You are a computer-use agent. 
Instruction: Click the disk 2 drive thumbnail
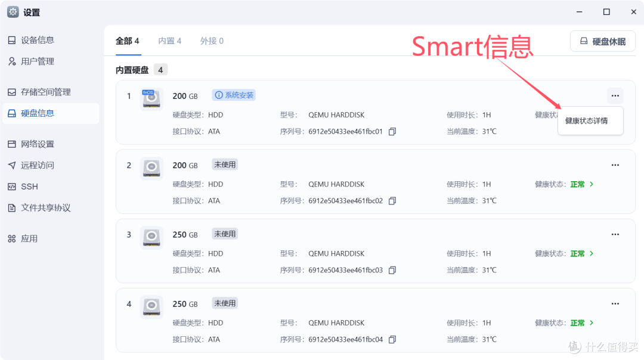(x=151, y=167)
